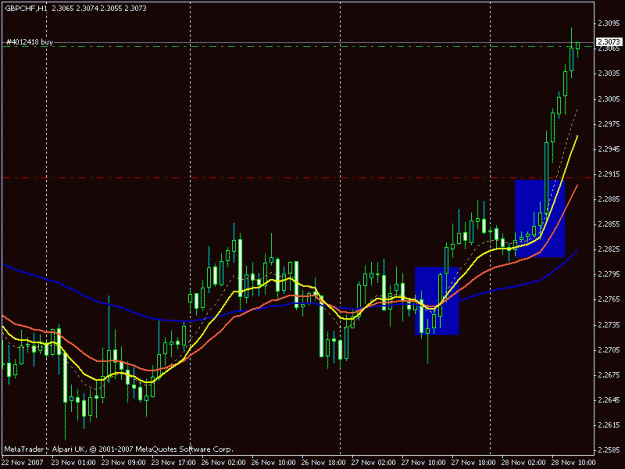Click the 2.2585 price axis label
This screenshot has height=469, width=625.
click(609, 450)
